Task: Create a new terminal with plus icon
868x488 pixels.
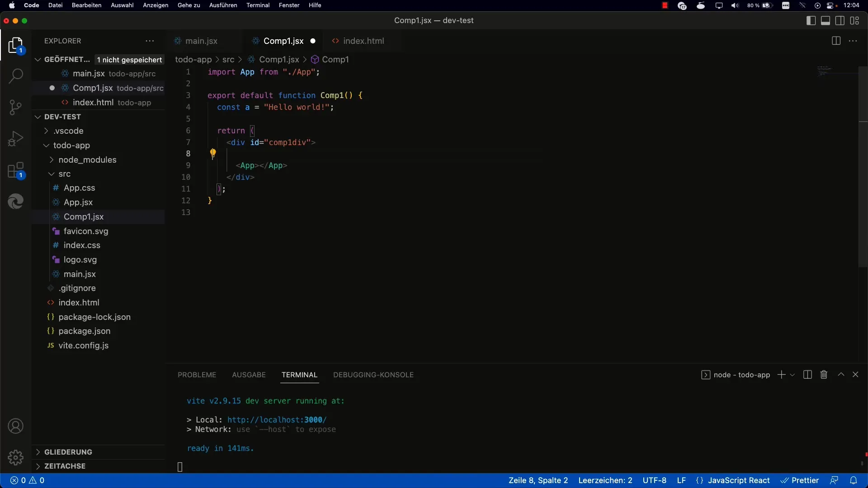Action: click(781, 375)
